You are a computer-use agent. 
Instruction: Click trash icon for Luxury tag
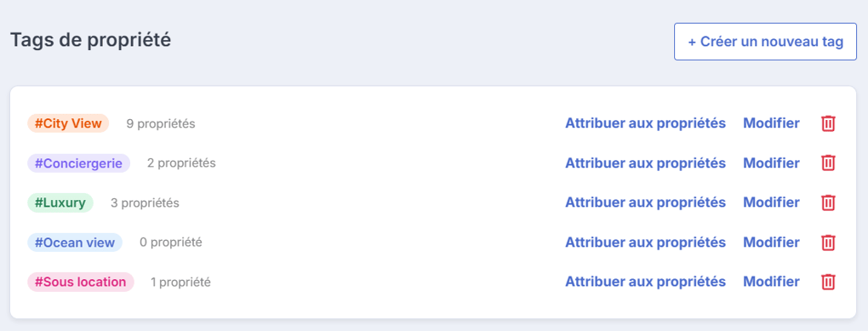coord(828,203)
